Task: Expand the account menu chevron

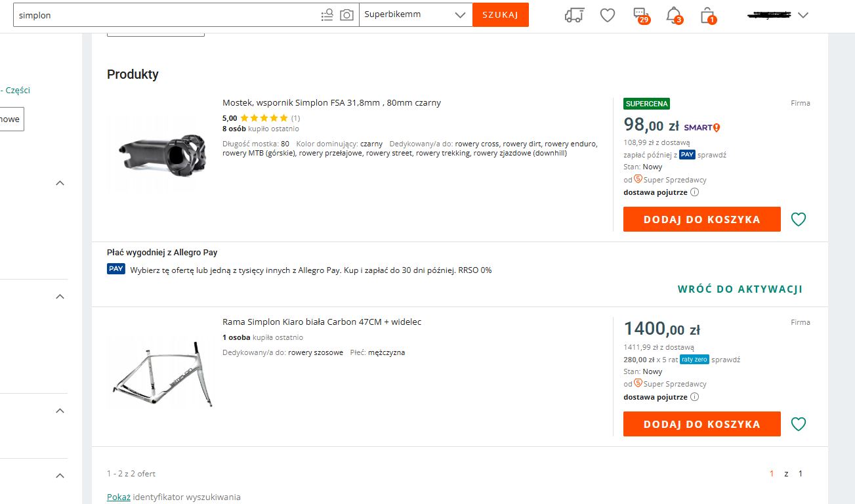Action: (x=803, y=15)
